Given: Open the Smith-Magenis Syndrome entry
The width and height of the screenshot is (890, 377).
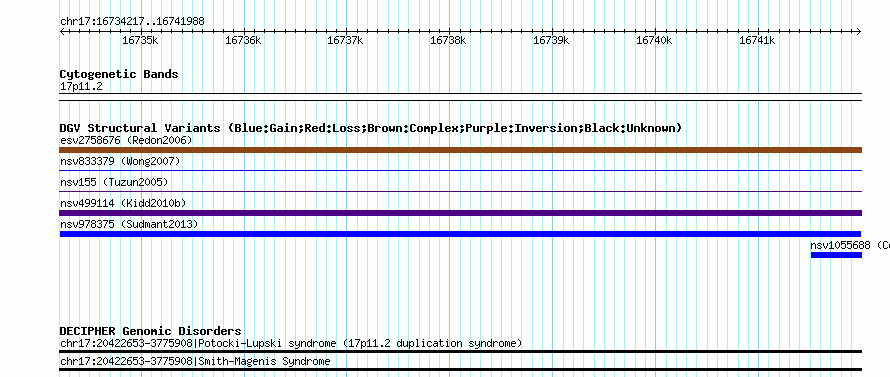Looking at the screenshot, I should (x=195, y=362).
